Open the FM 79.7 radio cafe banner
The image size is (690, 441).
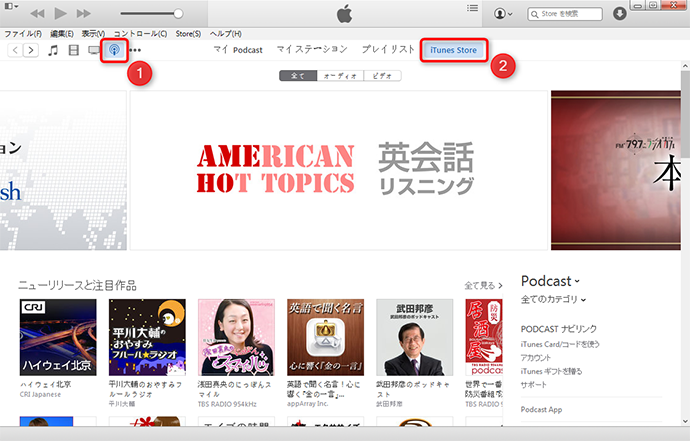pyautogui.click(x=616, y=170)
